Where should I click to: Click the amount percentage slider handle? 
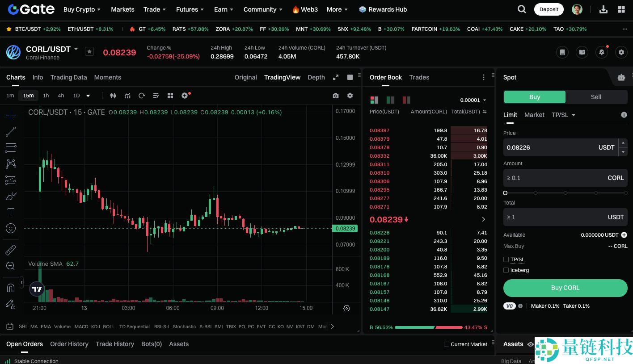click(x=505, y=193)
